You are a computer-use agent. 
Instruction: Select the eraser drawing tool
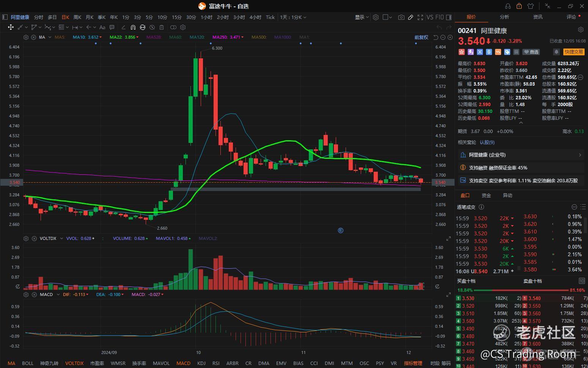tap(123, 27)
